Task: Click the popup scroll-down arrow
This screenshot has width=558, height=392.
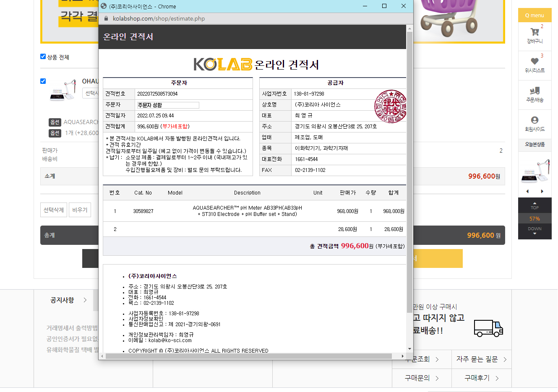Action: (x=409, y=349)
